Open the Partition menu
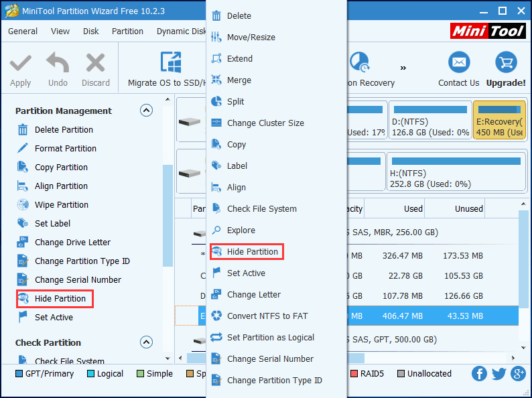This screenshot has width=532, height=398. [127, 31]
